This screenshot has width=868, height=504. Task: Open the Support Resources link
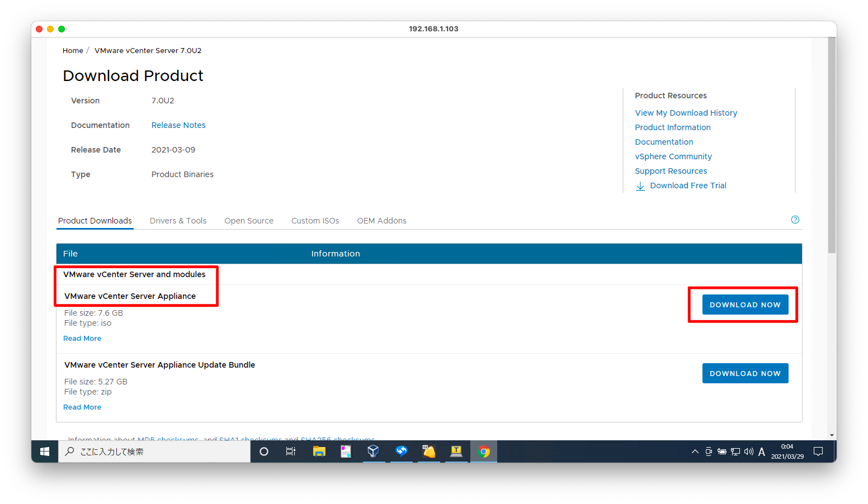671,171
